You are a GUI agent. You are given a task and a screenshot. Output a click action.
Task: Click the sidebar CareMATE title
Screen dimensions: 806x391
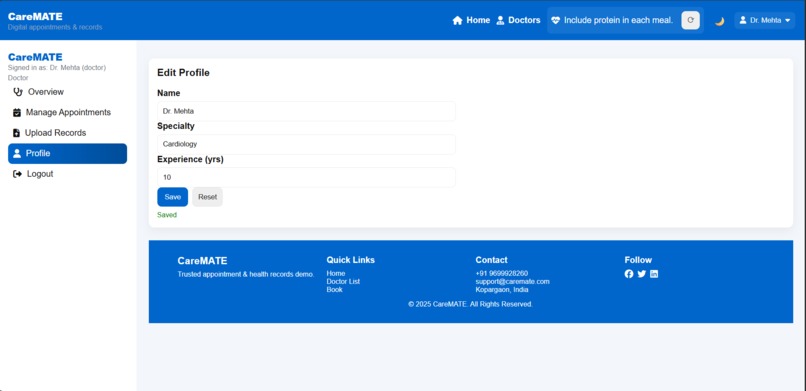point(35,57)
